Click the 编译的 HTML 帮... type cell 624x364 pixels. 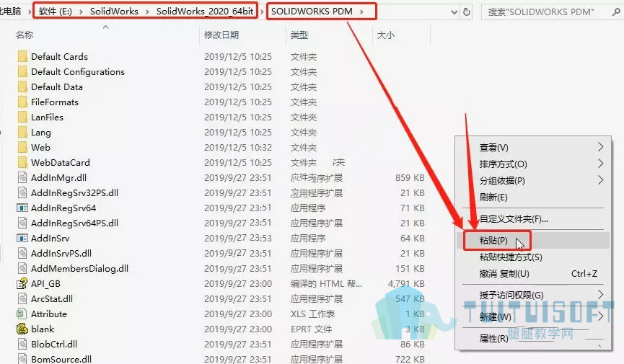(x=326, y=284)
